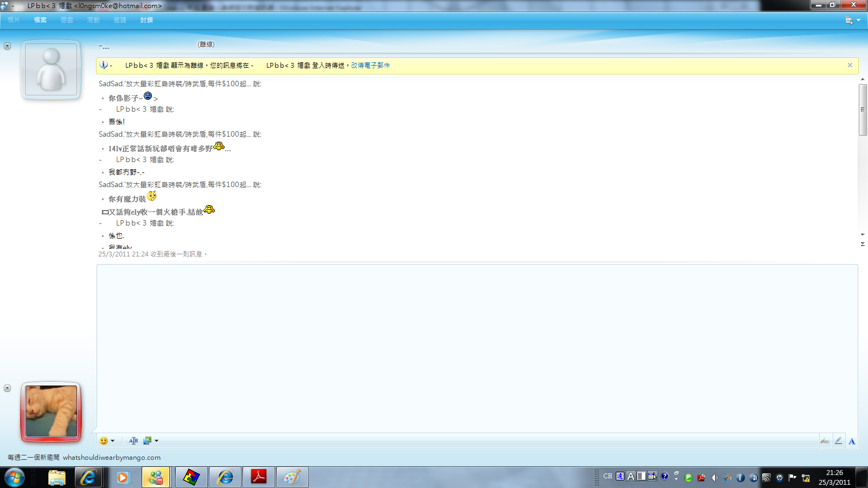Collapse the contact's display picture arrow
The width and height of the screenshot is (868, 488).
click(x=7, y=46)
